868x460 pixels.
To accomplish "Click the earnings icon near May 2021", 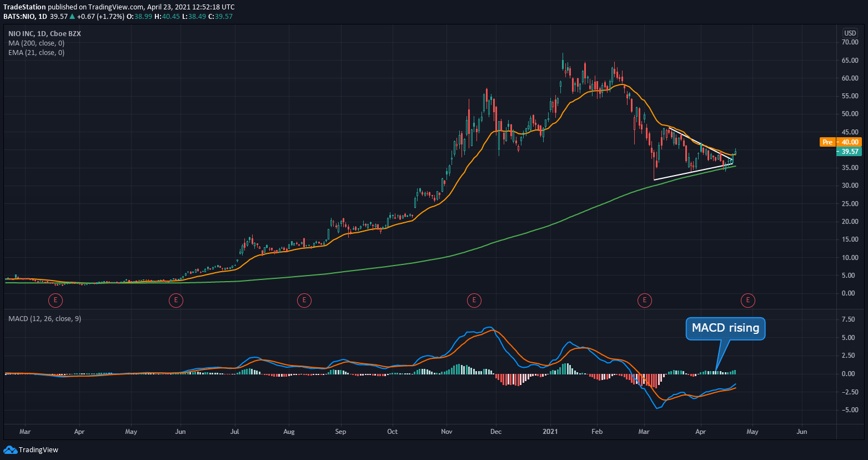I will 747,300.
